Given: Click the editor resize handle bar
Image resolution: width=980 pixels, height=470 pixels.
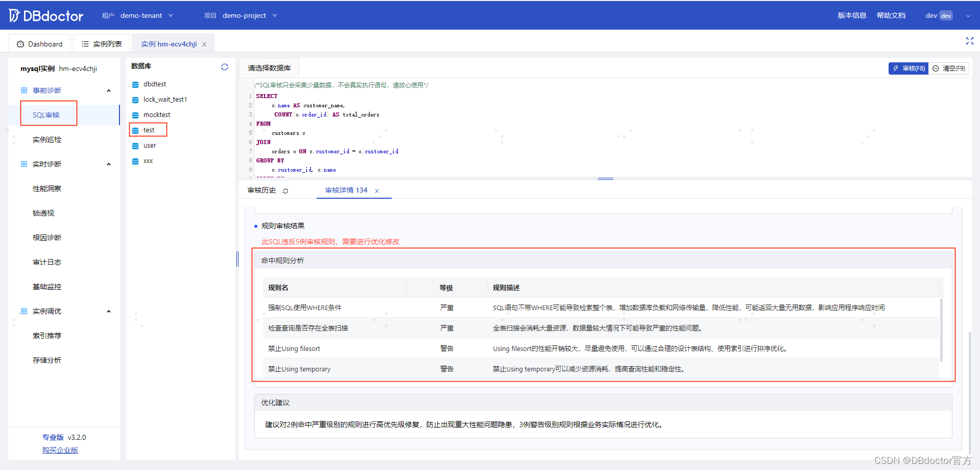Looking at the screenshot, I should point(606,179).
